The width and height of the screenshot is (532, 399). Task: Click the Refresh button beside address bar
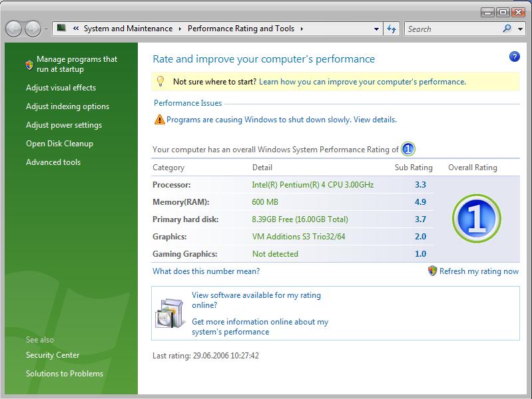[392, 29]
